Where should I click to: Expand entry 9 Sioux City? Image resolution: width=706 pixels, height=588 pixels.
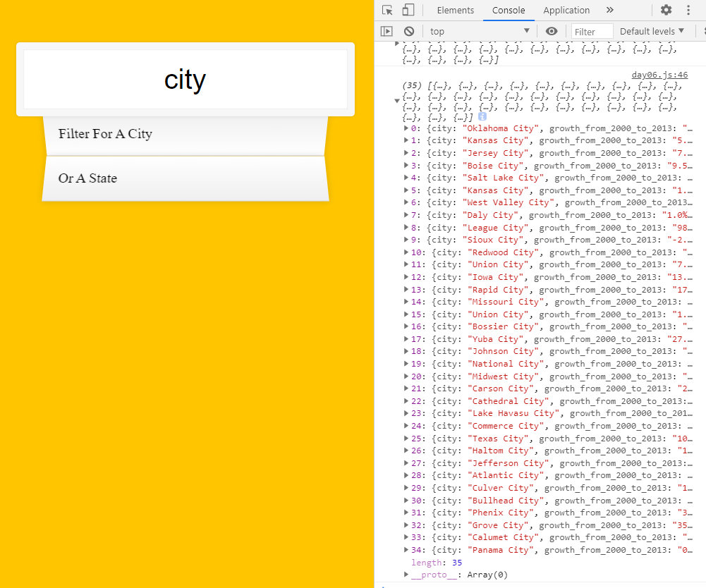click(x=406, y=240)
